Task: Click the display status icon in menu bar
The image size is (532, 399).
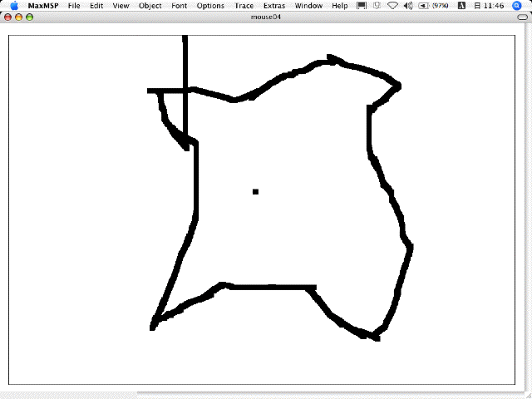Action: pos(362,6)
